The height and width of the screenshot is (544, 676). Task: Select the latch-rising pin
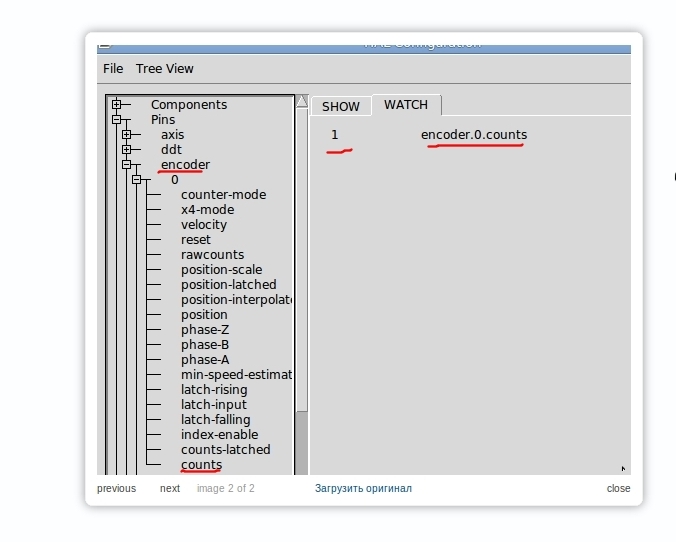click(214, 390)
